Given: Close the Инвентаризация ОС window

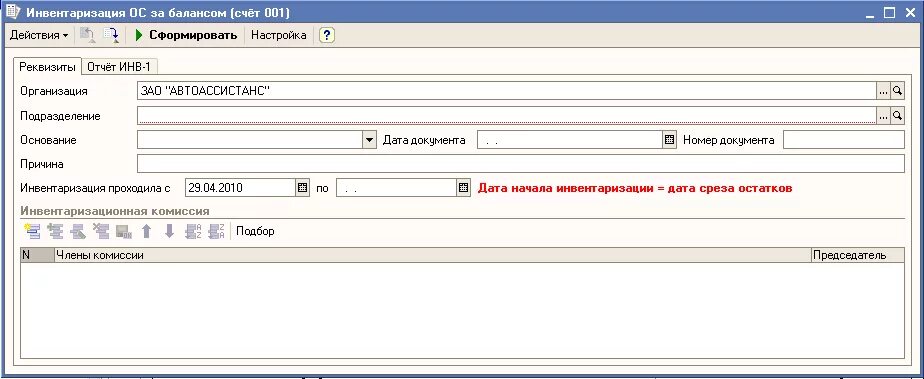Looking at the screenshot, I should (x=910, y=12).
